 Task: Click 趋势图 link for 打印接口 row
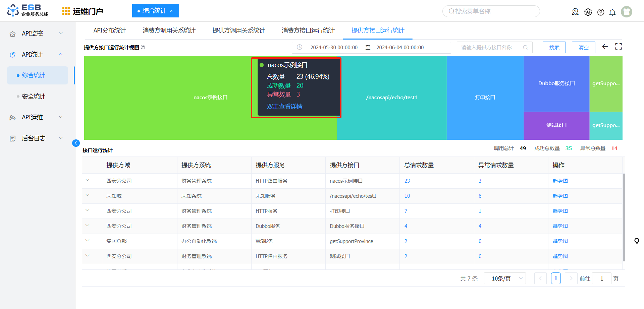(560, 211)
